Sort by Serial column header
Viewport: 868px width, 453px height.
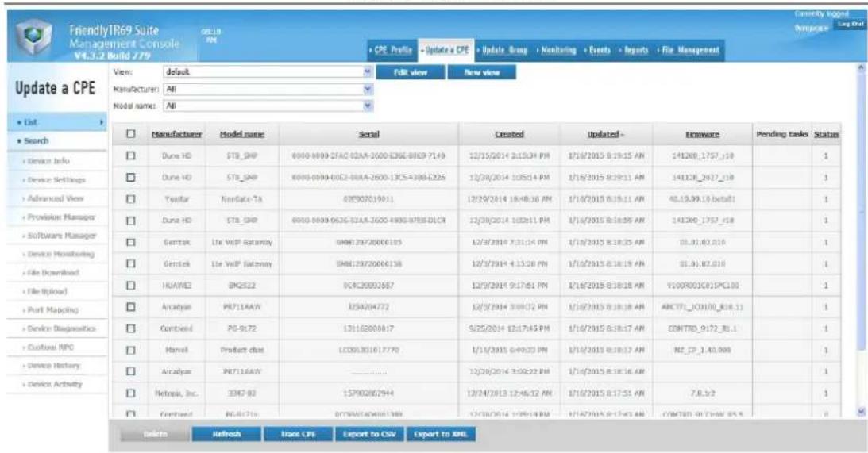[x=368, y=134]
